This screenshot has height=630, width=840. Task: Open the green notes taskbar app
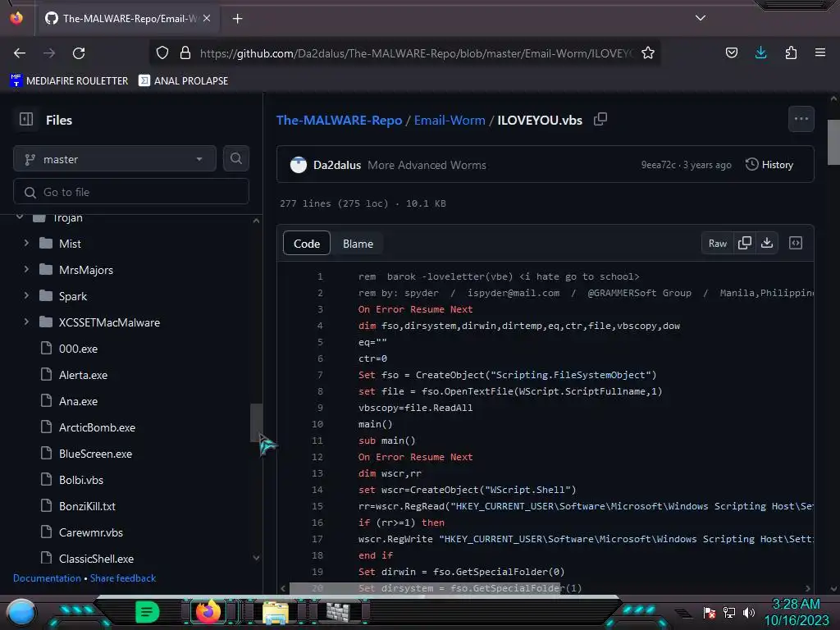click(x=148, y=612)
